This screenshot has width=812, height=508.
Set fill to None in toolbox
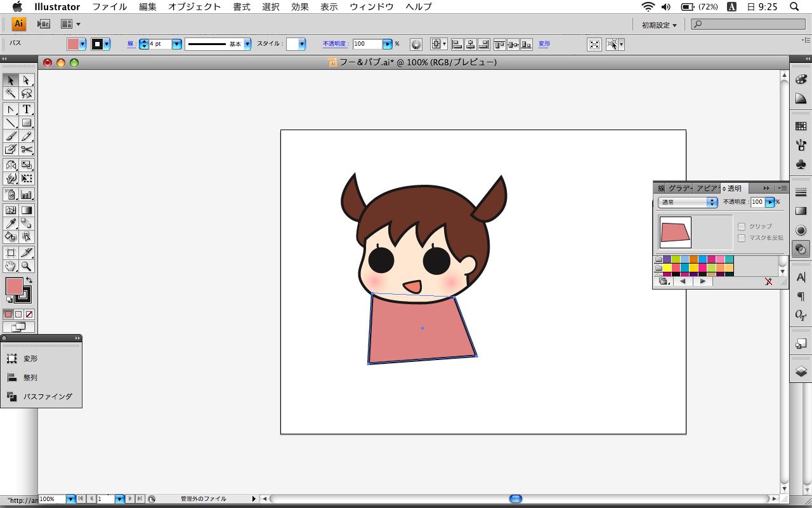(x=29, y=314)
